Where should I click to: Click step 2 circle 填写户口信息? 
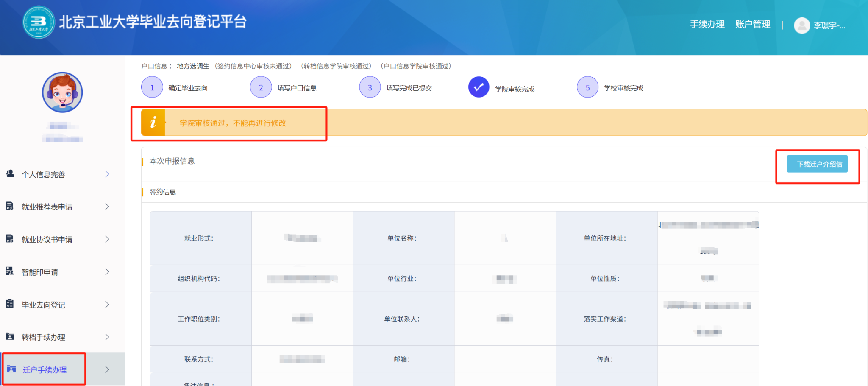tap(261, 87)
